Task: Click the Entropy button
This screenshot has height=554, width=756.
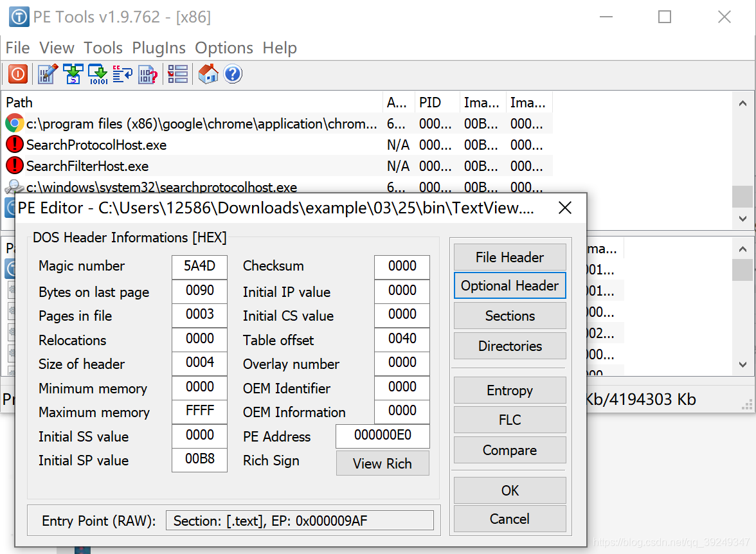Action: (510, 390)
